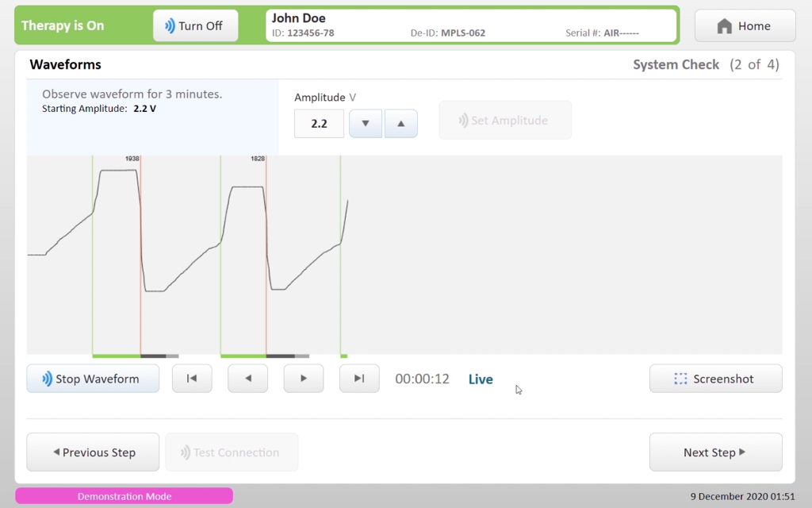Step waveform forward
Screen dimensions: 812x508
304,379
